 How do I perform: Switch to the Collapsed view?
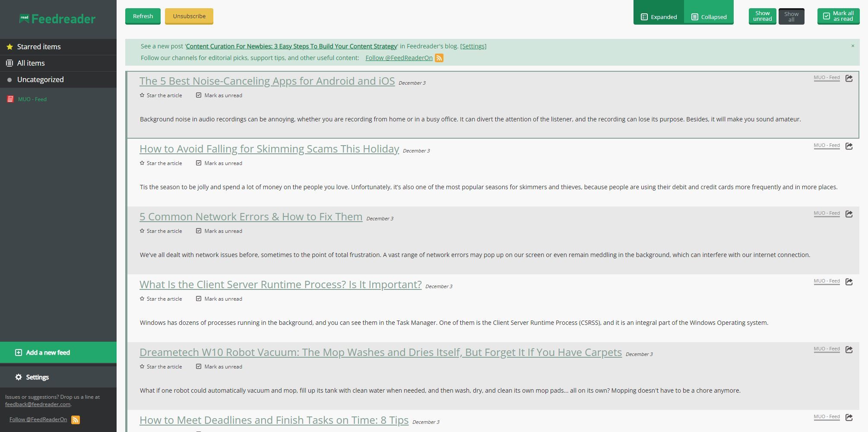pos(709,17)
